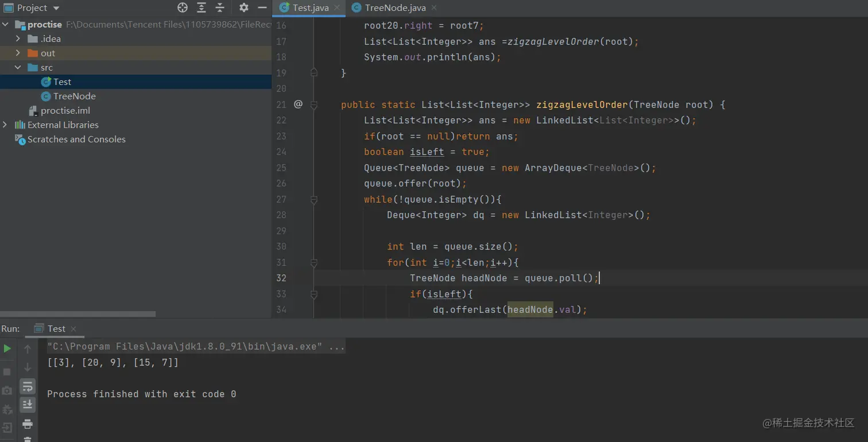Expand the out folder
Screen dimensions: 868x442
click(x=18, y=53)
